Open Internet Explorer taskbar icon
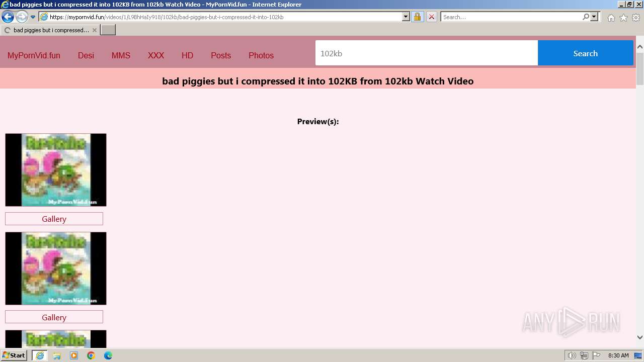This screenshot has height=362, width=644. click(x=40, y=355)
